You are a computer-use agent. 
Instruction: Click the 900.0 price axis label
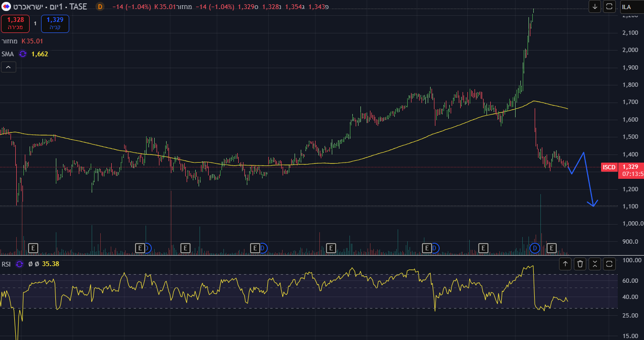tap(631, 241)
